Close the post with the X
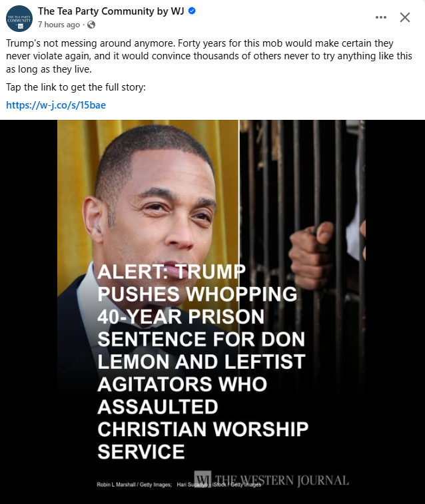This screenshot has width=425, height=504. click(405, 17)
